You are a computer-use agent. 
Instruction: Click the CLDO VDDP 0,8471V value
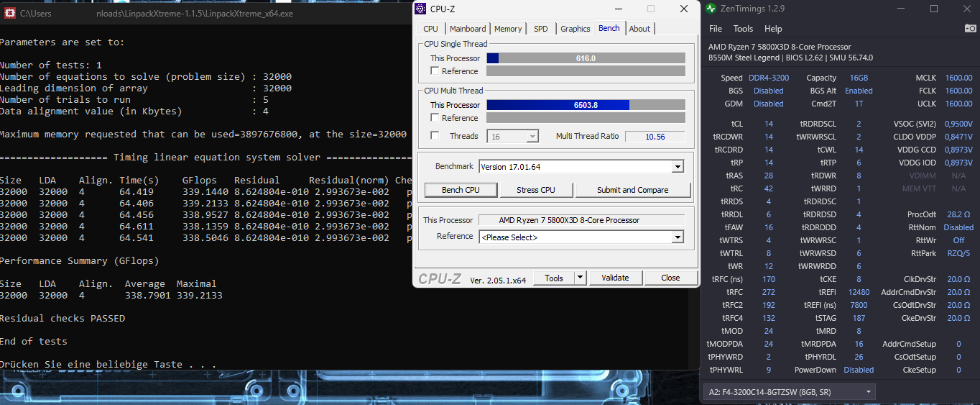pos(958,137)
